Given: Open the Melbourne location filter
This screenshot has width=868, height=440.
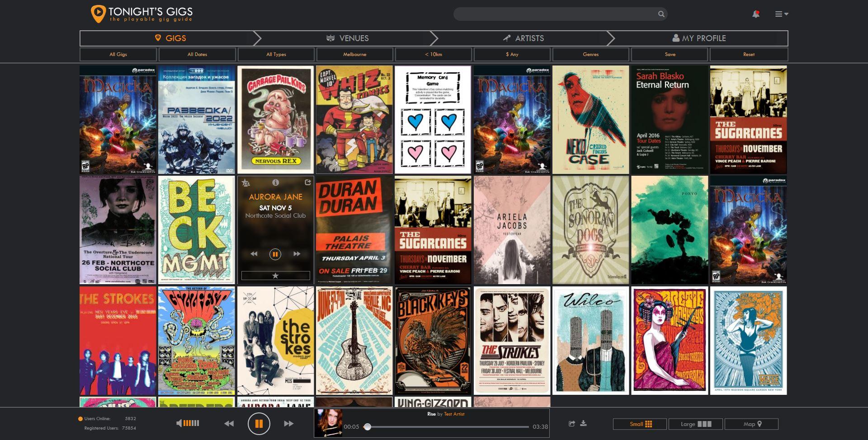Looking at the screenshot, I should 354,54.
